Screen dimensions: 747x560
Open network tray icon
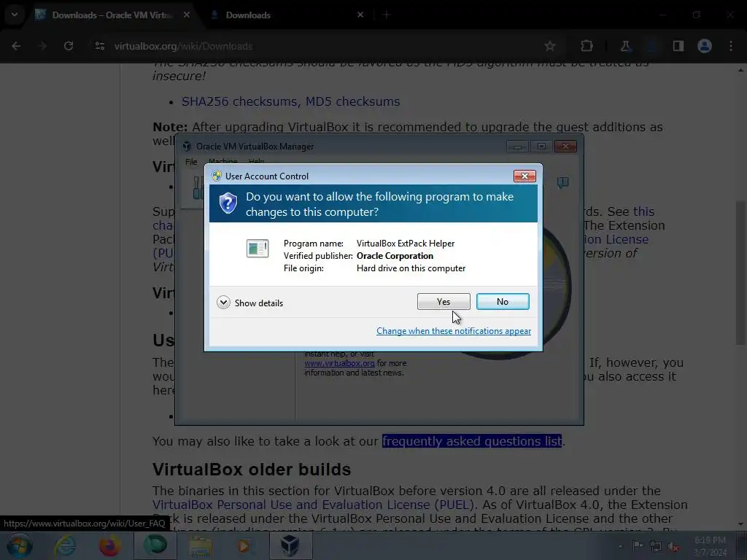(x=656, y=546)
